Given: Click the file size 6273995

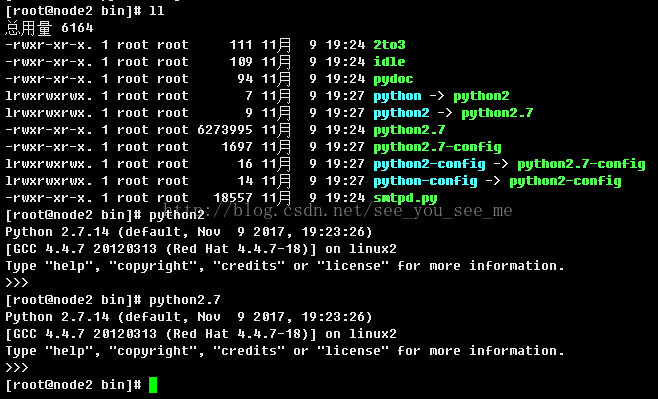Looking at the screenshot, I should click(225, 130).
